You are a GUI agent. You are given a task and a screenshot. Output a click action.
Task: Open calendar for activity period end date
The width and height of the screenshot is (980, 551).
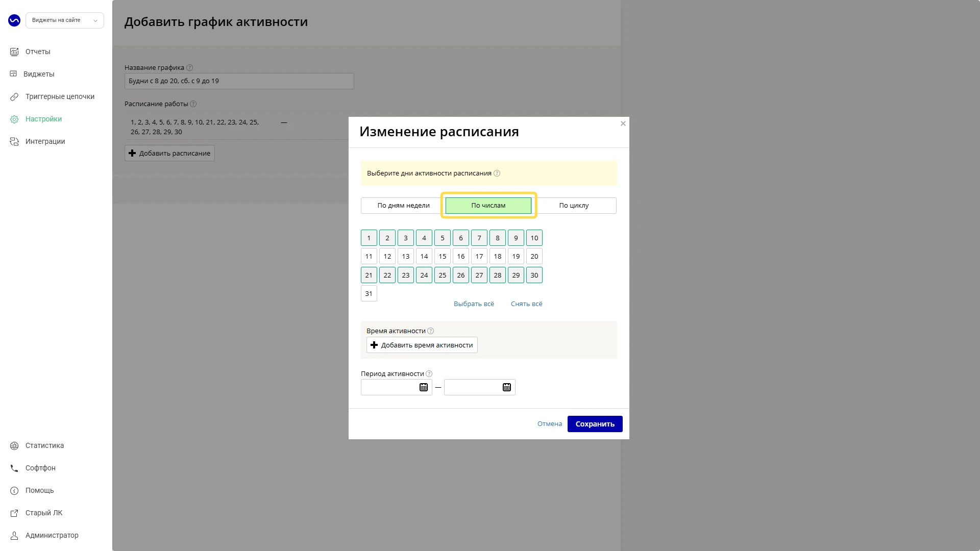(x=507, y=387)
